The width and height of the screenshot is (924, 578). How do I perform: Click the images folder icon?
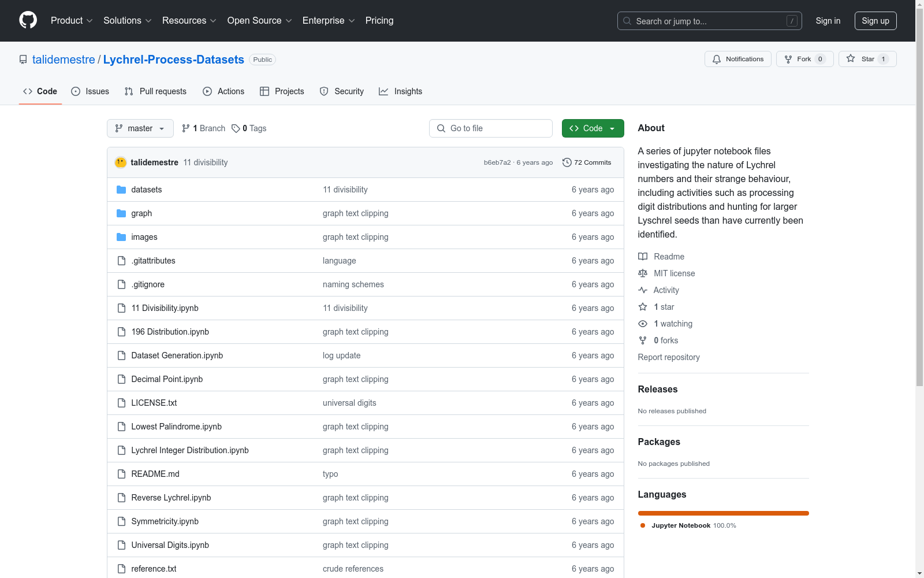121,237
